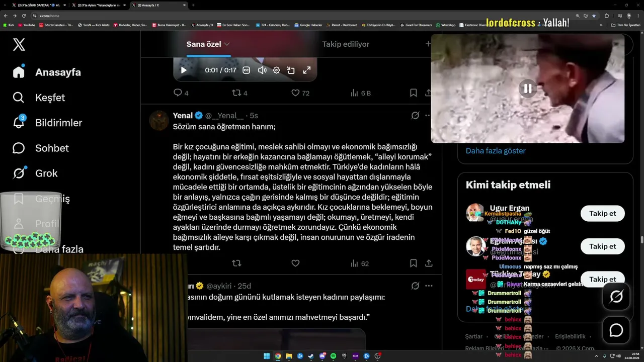Follow Türkiye Today with Takip et

[x=602, y=279]
